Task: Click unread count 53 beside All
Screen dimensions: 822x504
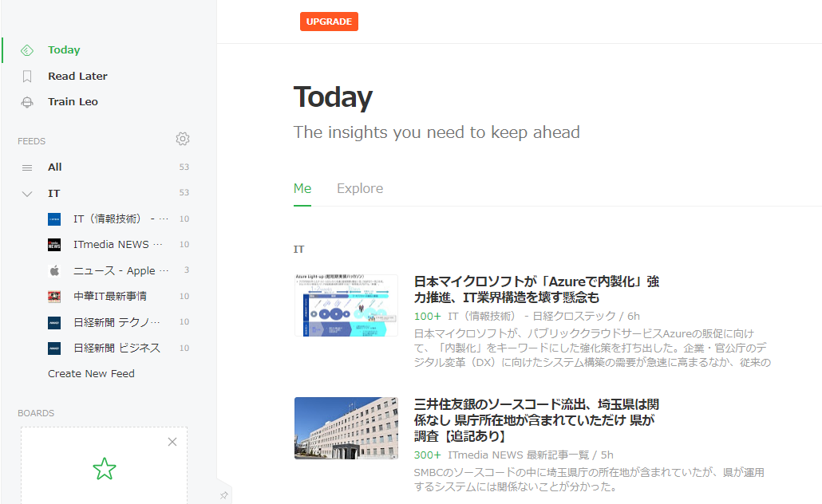Action: tap(184, 167)
